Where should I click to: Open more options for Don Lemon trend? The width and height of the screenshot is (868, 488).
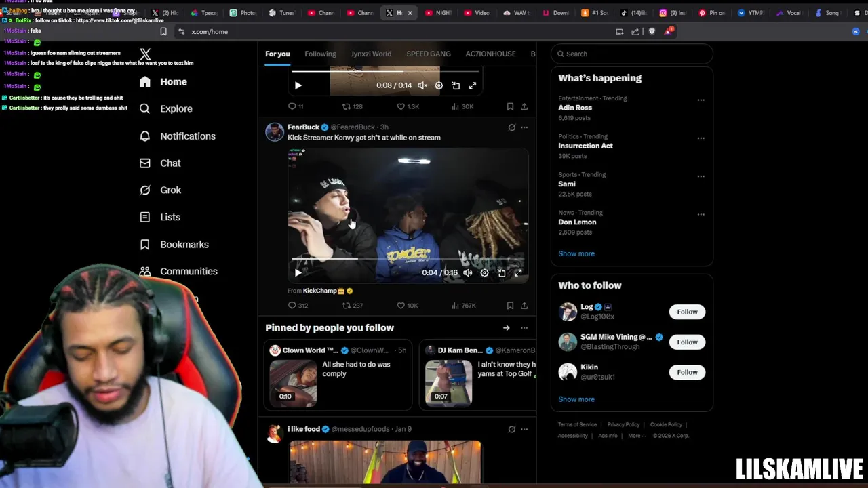pyautogui.click(x=701, y=214)
